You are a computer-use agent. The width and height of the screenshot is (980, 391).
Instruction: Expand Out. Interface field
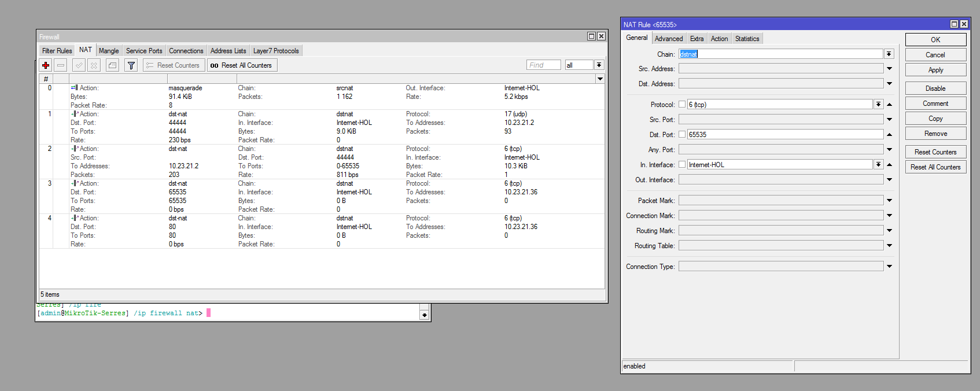pos(889,180)
